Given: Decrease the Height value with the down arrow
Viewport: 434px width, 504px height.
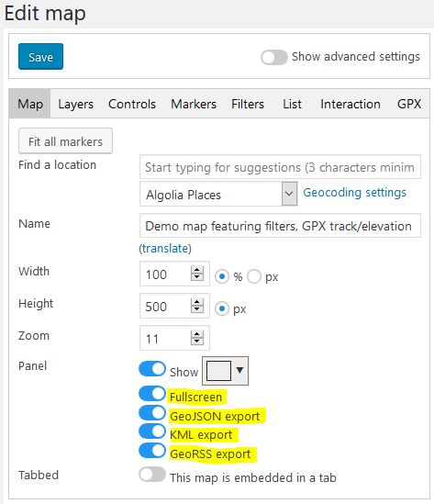Looking at the screenshot, I should [197, 309].
